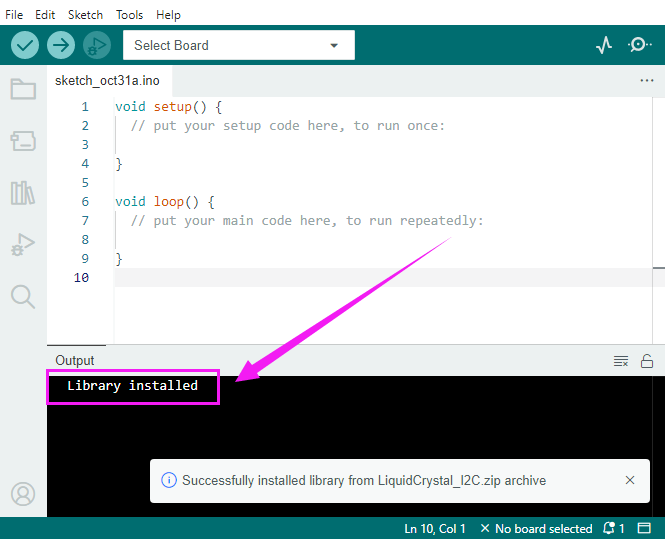This screenshot has width=665, height=539.
Task: Click the 'void setup() {' code line
Action: pyautogui.click(x=168, y=106)
